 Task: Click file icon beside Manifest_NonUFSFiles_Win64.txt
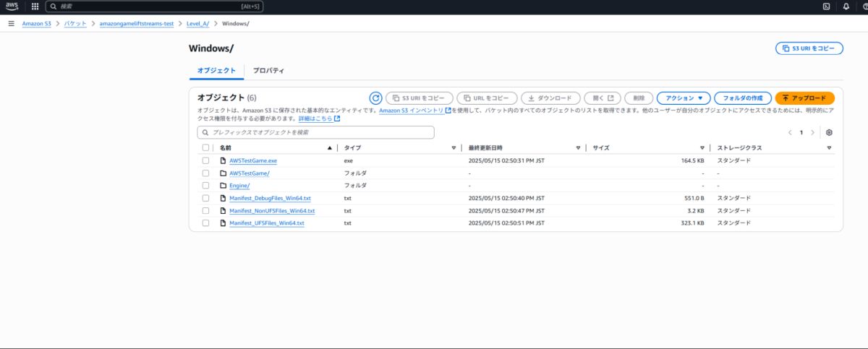224,210
